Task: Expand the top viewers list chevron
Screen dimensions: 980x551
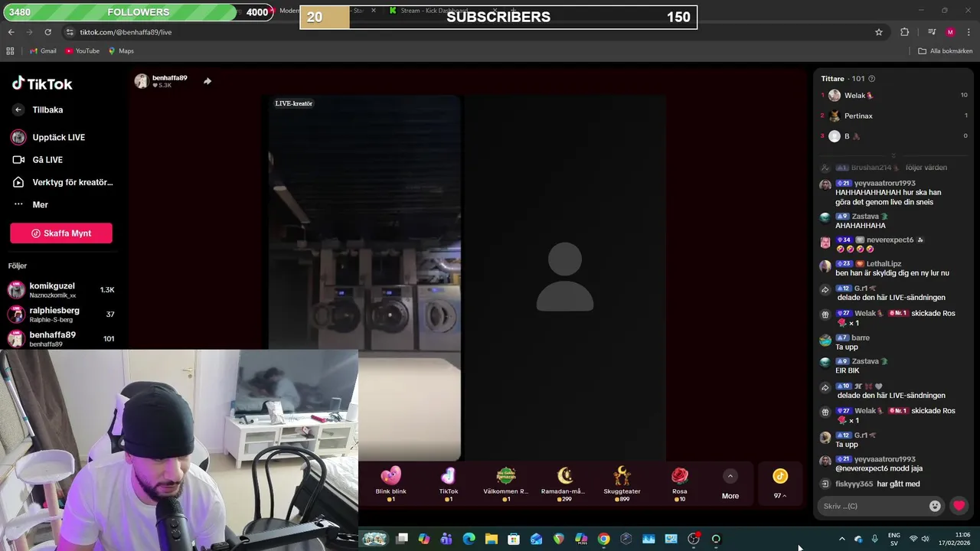Action: (893, 155)
